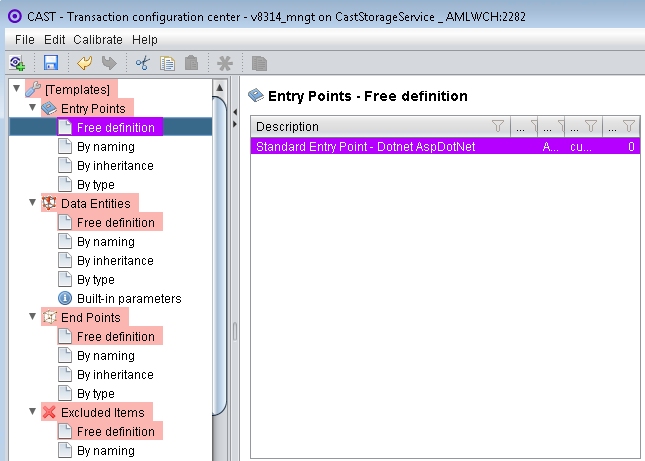
Task: Select By inheritance under Data Entities
Action: [115, 261]
